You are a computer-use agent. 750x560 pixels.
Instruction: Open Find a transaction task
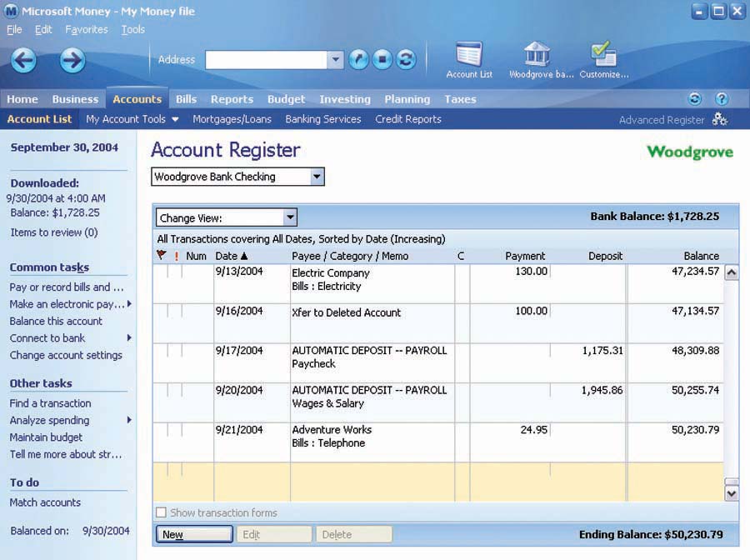point(50,403)
